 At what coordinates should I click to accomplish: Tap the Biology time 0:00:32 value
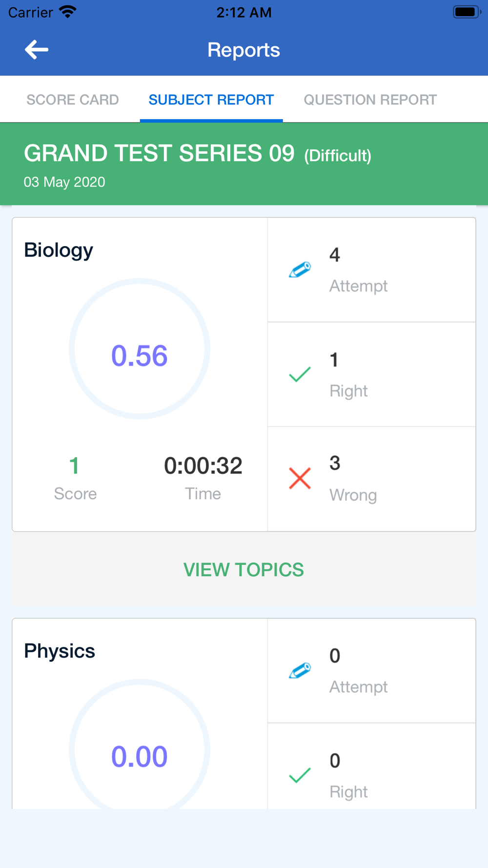pos(203,466)
